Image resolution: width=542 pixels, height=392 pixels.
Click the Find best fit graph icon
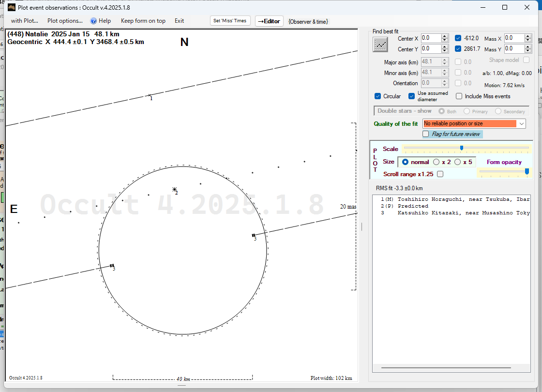381,45
